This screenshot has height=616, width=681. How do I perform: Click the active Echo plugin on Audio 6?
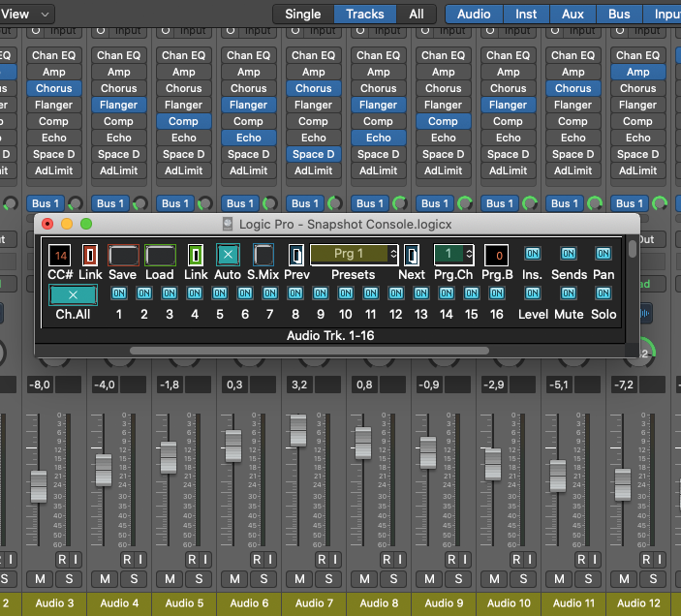pos(248,139)
